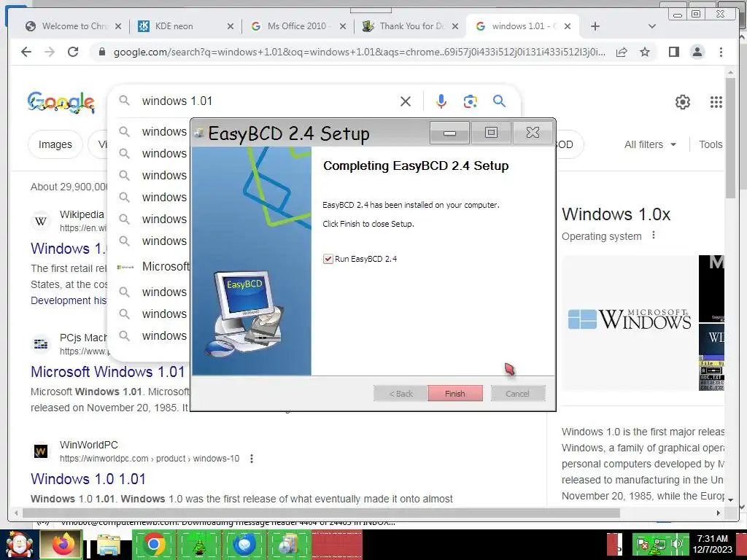Click the network tray icon
Image resolution: width=747 pixels, height=560 pixels.
[x=659, y=544]
